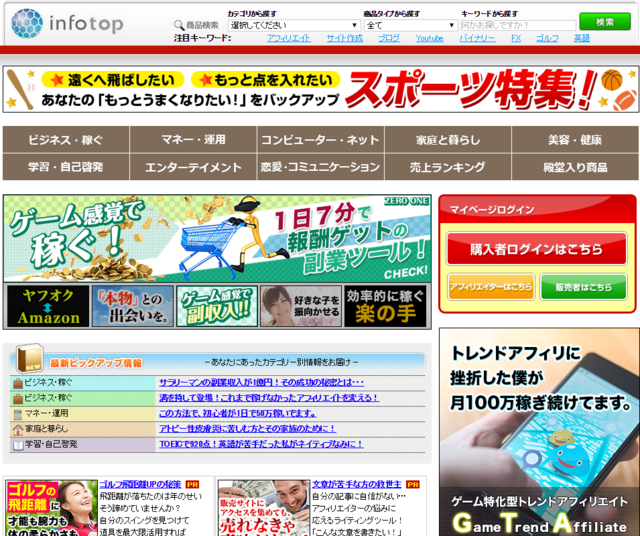The height and width of the screenshot is (536, 640).
Task: Click the 英語 keyword link
Action: 582,38
